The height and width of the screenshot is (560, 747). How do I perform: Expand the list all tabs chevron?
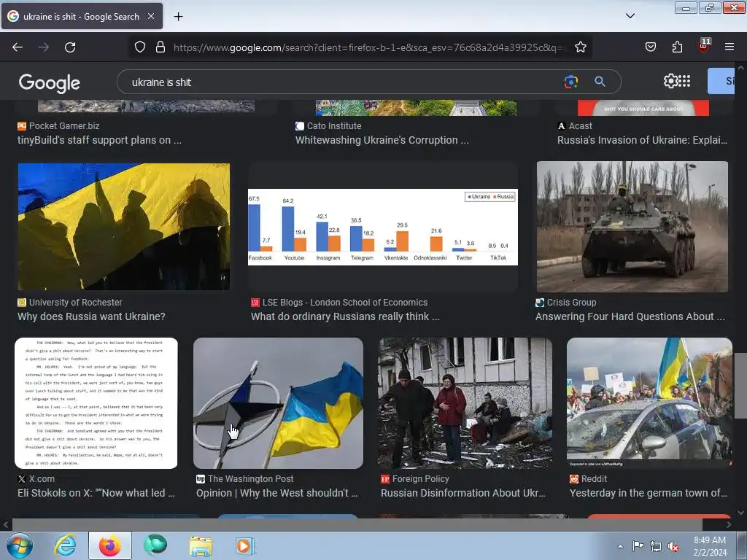click(x=630, y=16)
